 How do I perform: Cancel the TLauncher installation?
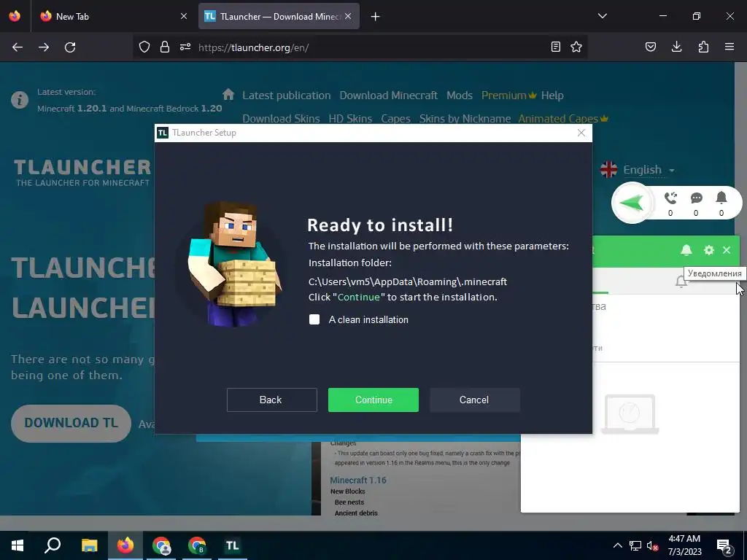pyautogui.click(x=474, y=400)
